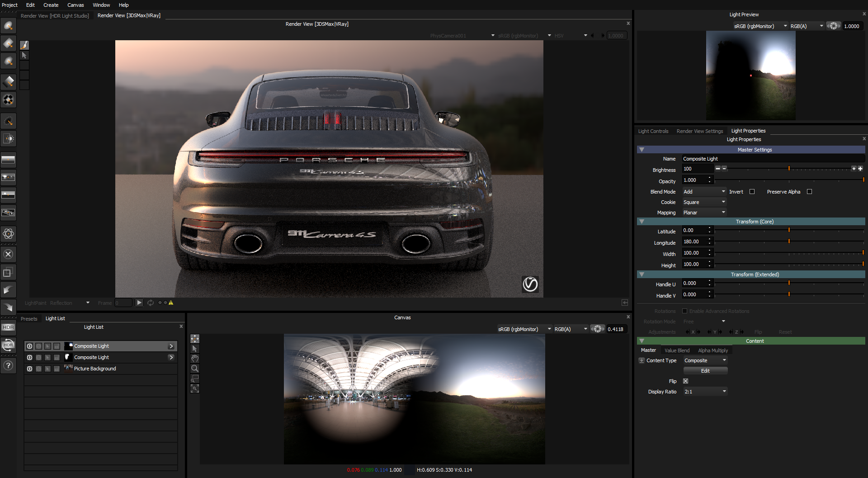
Task: Click the Light Preview exposure aperture icon
Action: (x=834, y=26)
